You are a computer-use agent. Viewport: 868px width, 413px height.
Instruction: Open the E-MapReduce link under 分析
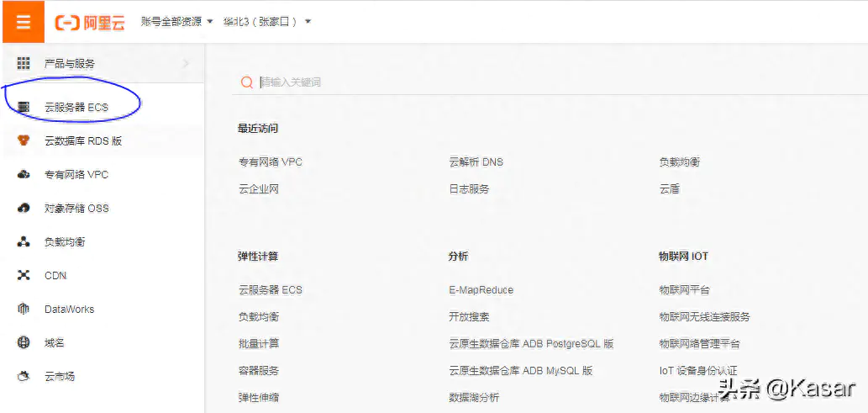click(481, 290)
